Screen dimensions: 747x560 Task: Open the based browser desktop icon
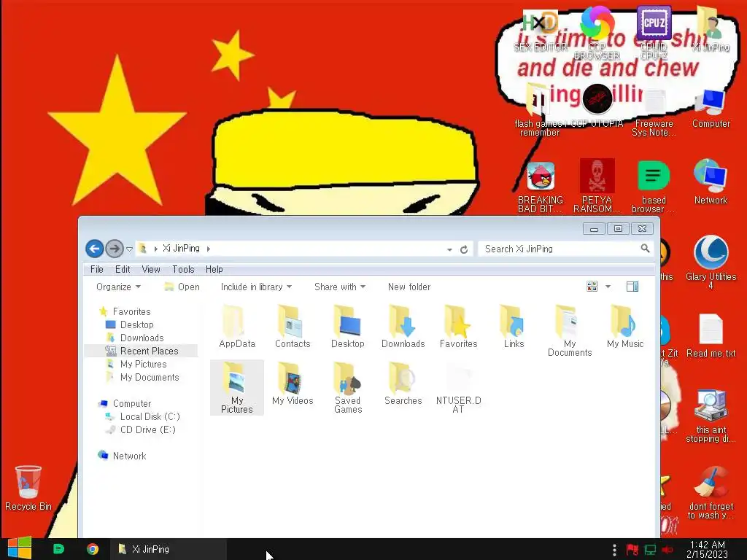tap(653, 187)
